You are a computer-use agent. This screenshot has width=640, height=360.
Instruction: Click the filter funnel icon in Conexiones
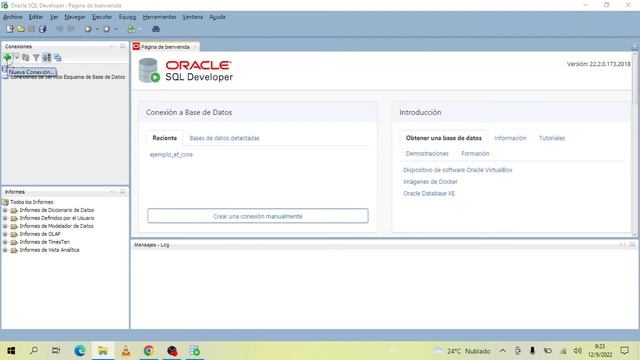pos(36,58)
